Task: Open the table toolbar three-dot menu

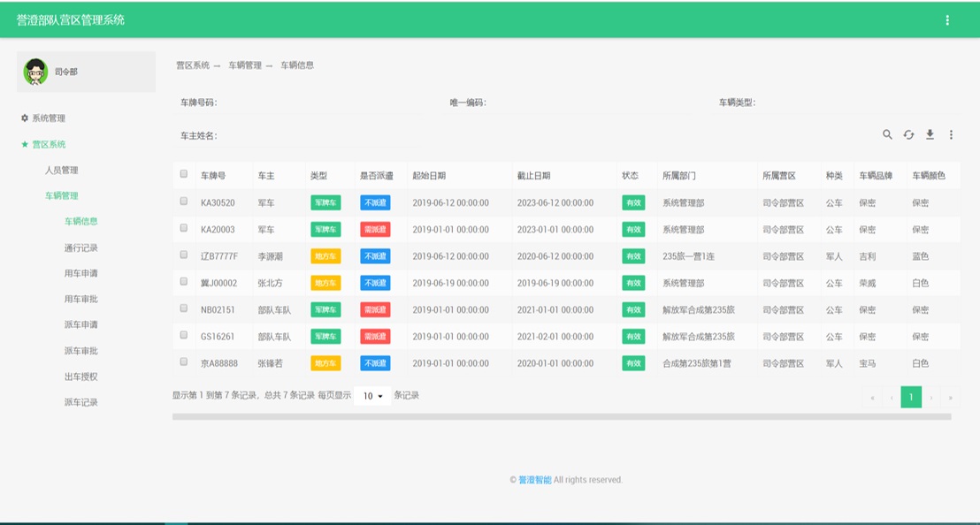Action: [951, 134]
